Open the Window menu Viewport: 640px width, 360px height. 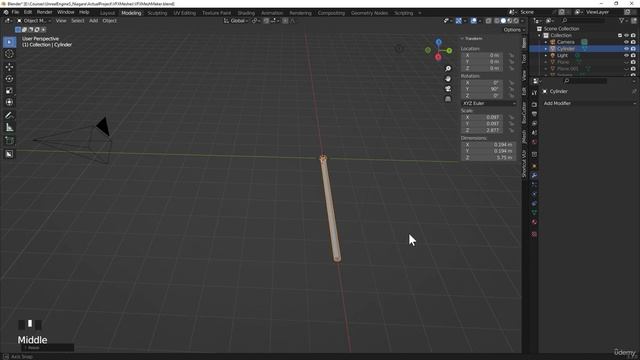(x=65, y=12)
